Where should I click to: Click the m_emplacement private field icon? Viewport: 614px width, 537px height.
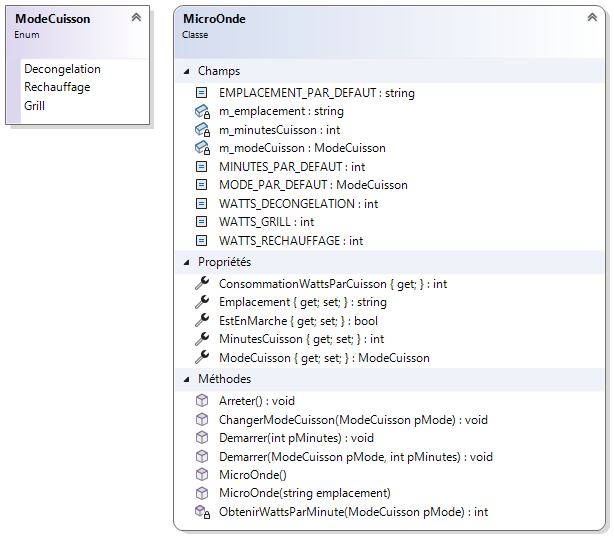(x=201, y=112)
